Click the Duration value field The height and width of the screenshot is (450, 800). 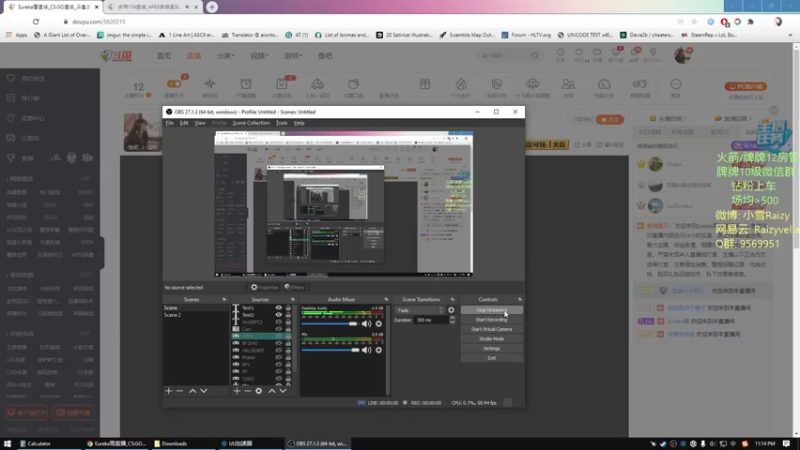coord(432,320)
